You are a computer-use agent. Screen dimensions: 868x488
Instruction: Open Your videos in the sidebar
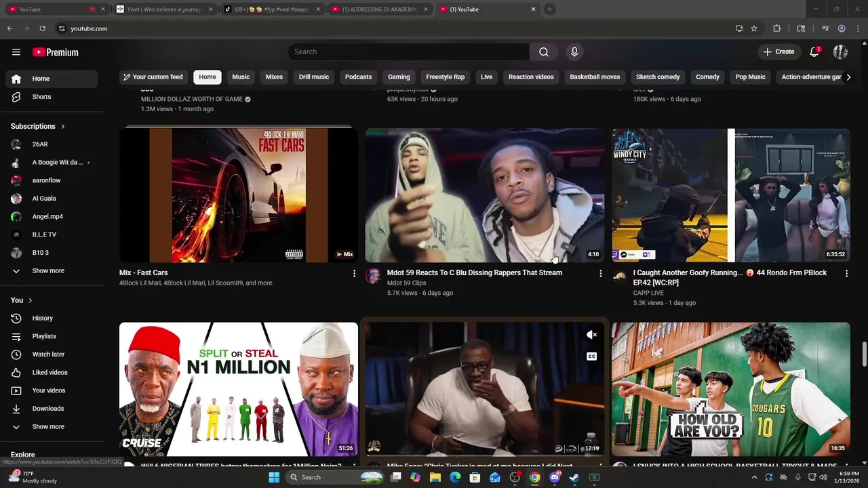pyautogui.click(x=52, y=390)
